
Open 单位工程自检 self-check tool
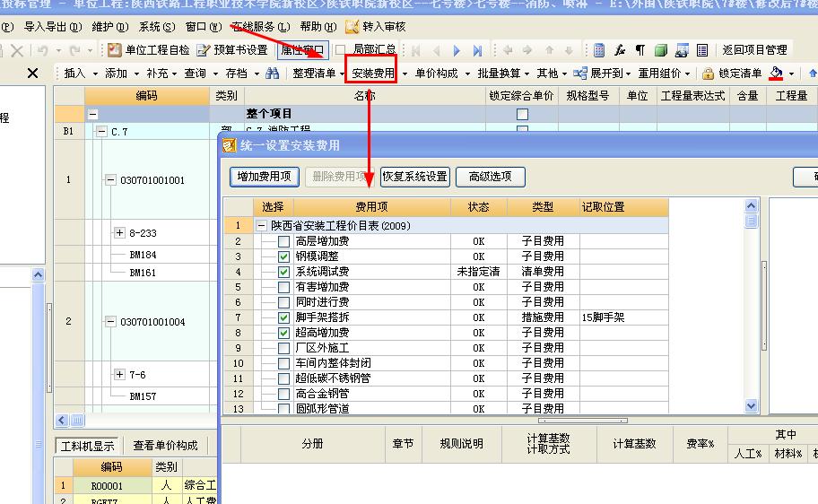pos(149,50)
